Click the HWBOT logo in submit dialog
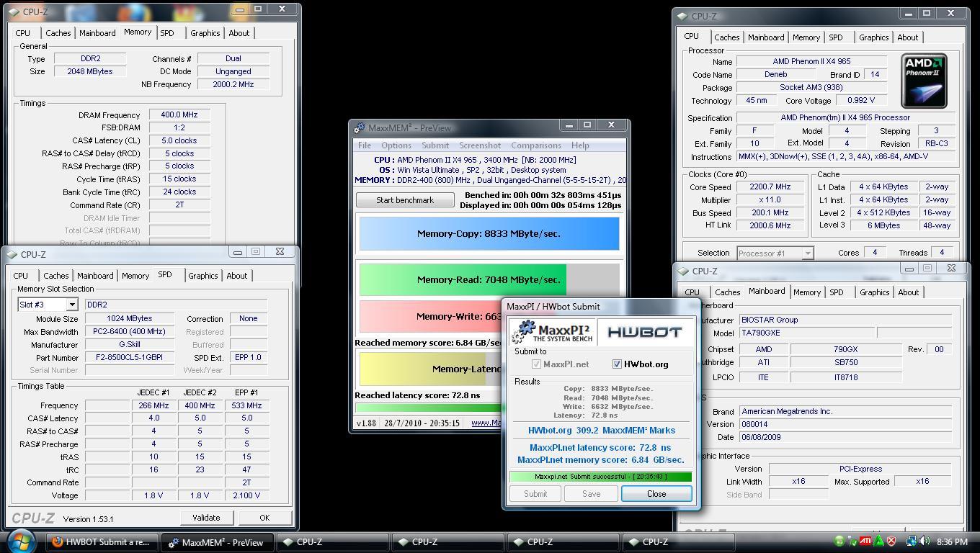 click(x=644, y=333)
